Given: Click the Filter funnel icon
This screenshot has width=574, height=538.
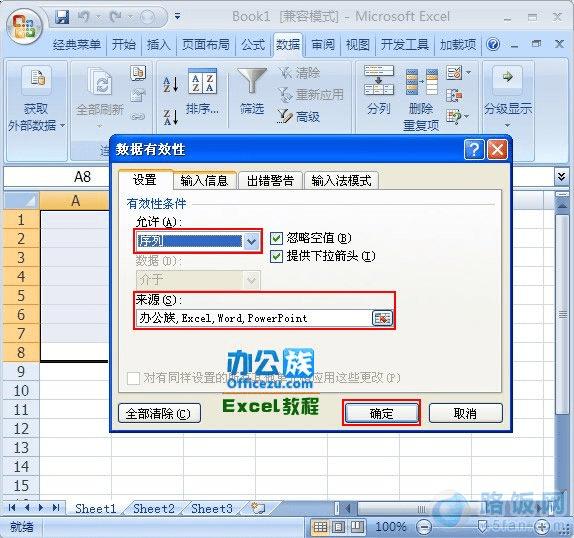Looking at the screenshot, I should tap(252, 81).
